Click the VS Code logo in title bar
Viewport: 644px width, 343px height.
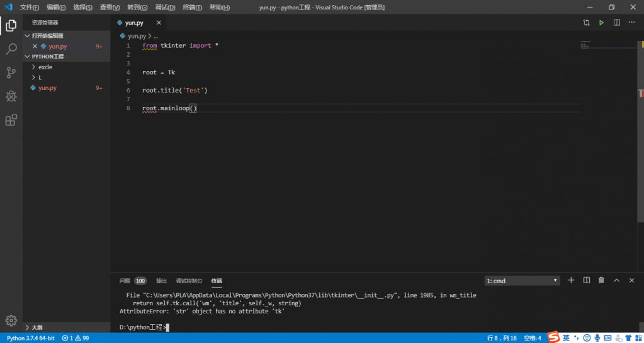point(8,7)
